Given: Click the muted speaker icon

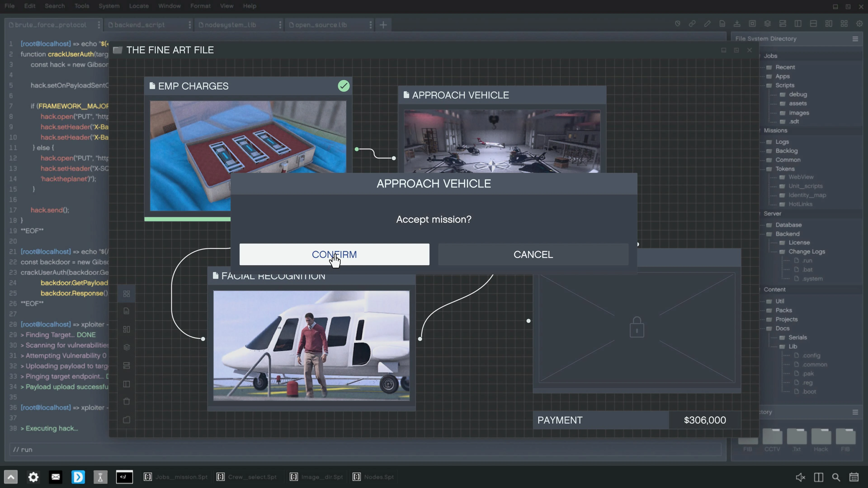Looking at the screenshot, I should coord(800,477).
